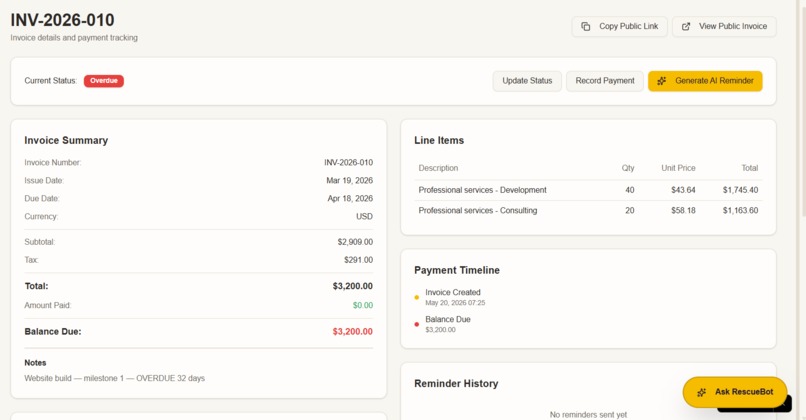
Task: Click the external link icon in View Public Invoice
Action: coord(686,26)
